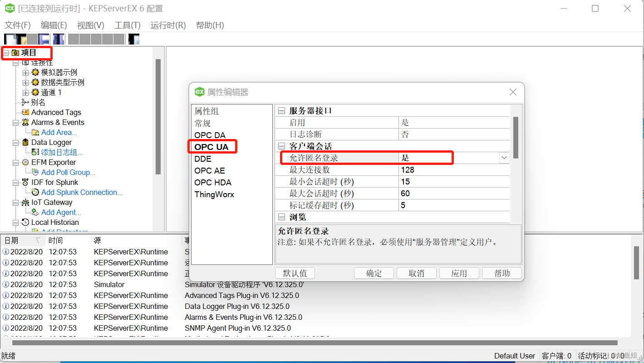644x363 pixels.
Task: Click the Advanced Tags tag icon
Action: click(x=25, y=113)
